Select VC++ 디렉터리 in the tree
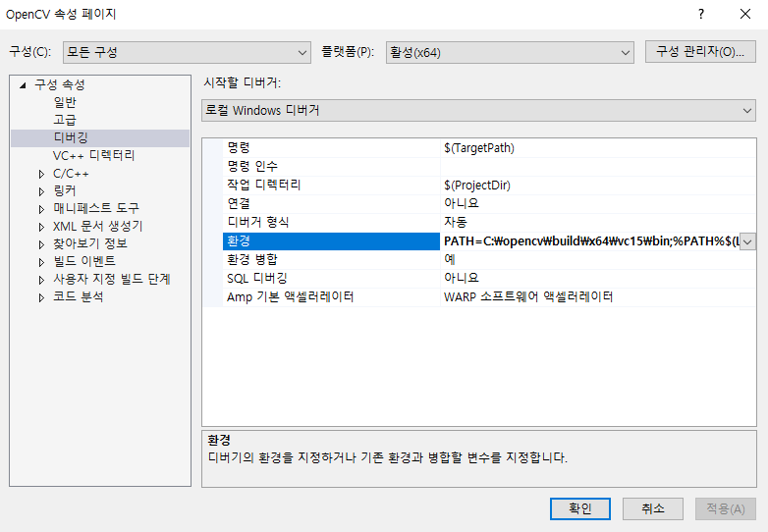The image size is (768, 532). 93,156
